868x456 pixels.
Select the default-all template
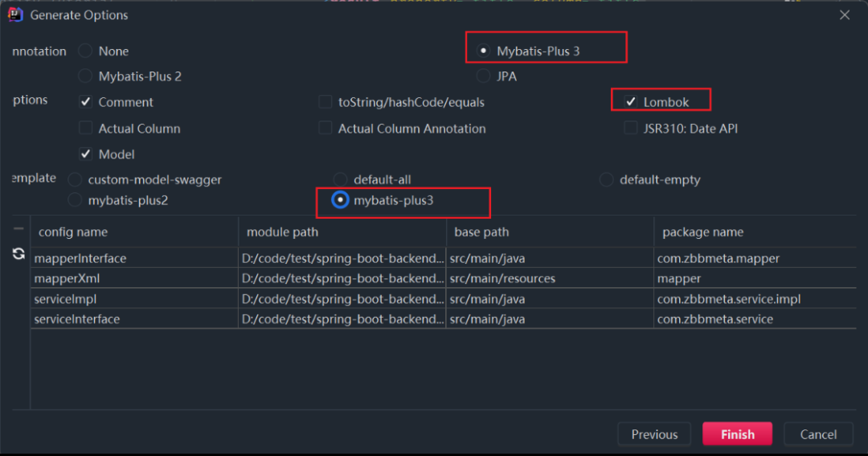point(340,179)
